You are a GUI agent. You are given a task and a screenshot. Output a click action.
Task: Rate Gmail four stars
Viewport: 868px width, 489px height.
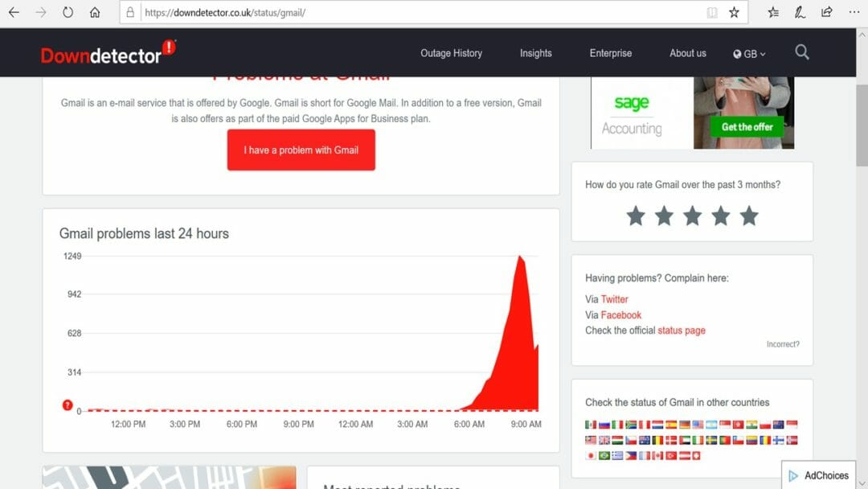720,216
